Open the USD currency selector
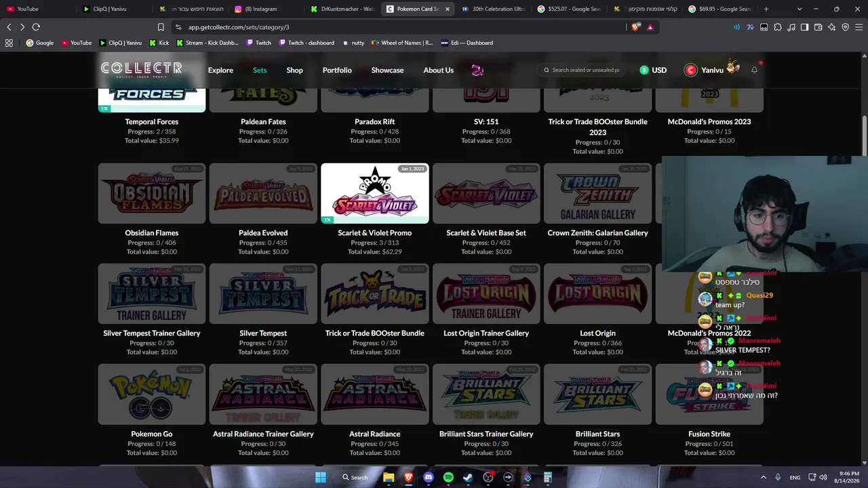Screen dimensions: 868x488 (x=653, y=70)
